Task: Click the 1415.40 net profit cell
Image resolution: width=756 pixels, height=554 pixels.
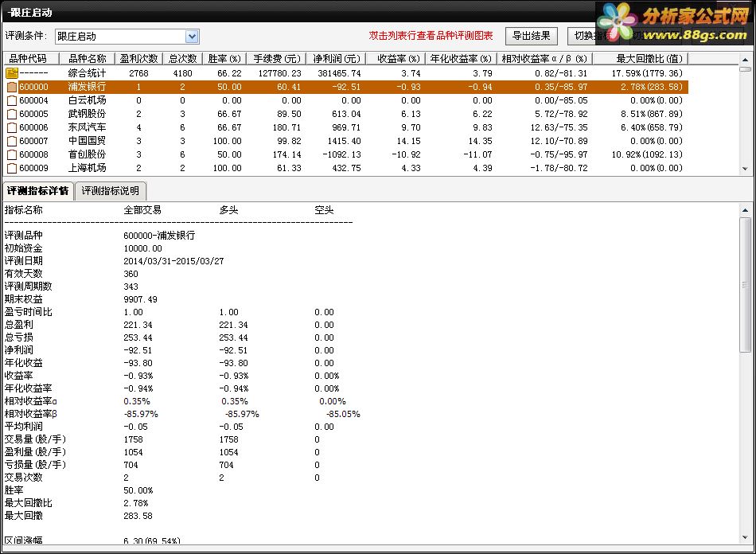Action: point(343,141)
